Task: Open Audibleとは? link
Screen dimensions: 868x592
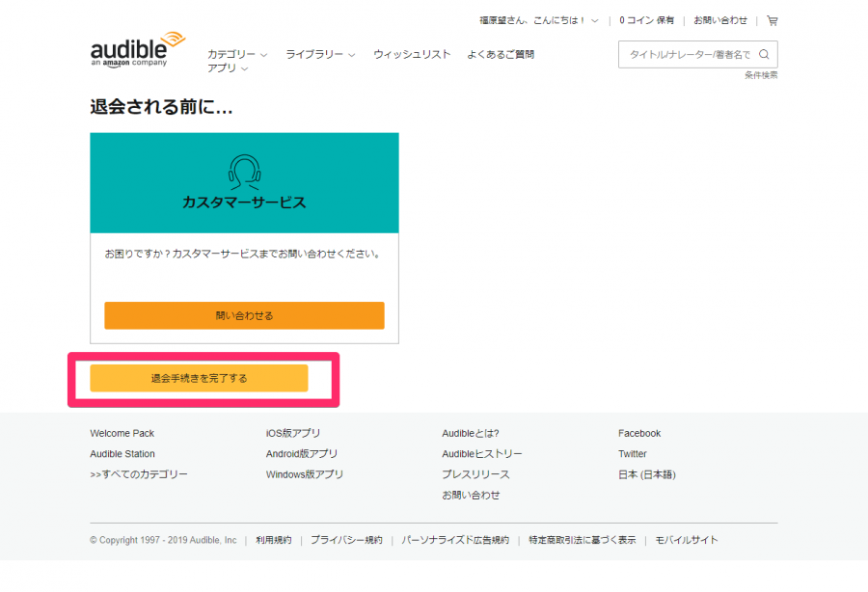Action: [x=470, y=433]
